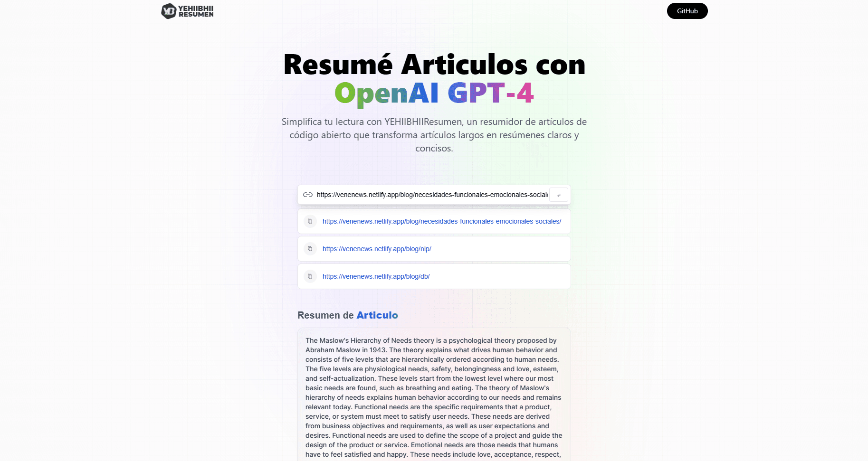This screenshot has height=461, width=868.
Task: Copy the necesidades-funcionales-emocionales-sociales URL
Action: coord(310,221)
